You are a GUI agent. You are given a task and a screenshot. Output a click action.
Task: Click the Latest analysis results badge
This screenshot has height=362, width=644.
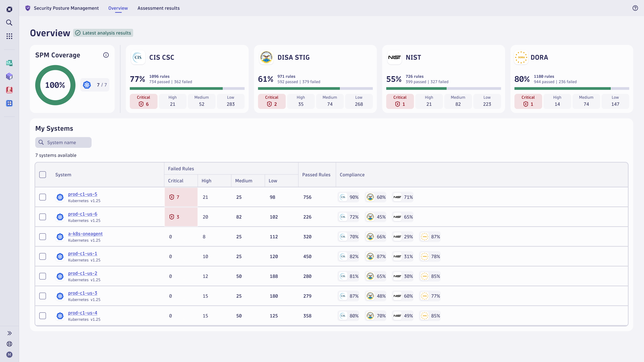click(x=103, y=33)
